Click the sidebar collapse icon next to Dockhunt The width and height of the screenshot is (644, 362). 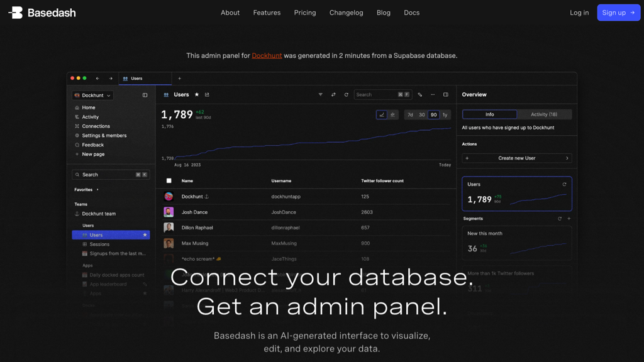145,96
